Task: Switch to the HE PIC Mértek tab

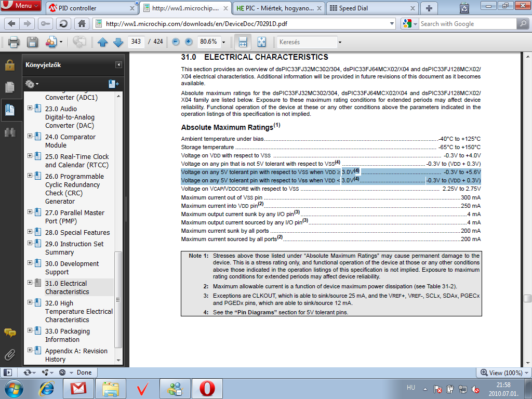Action: [x=279, y=8]
